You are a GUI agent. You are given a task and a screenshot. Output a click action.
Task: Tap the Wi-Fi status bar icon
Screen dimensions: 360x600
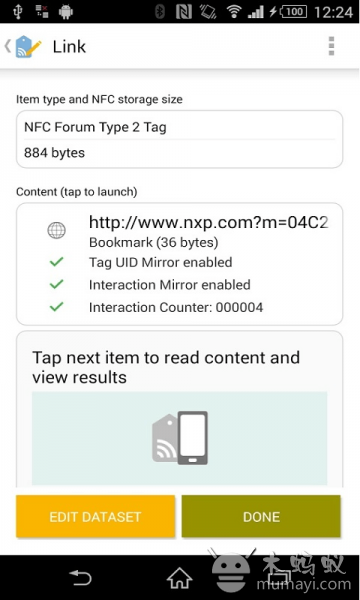[233, 12]
